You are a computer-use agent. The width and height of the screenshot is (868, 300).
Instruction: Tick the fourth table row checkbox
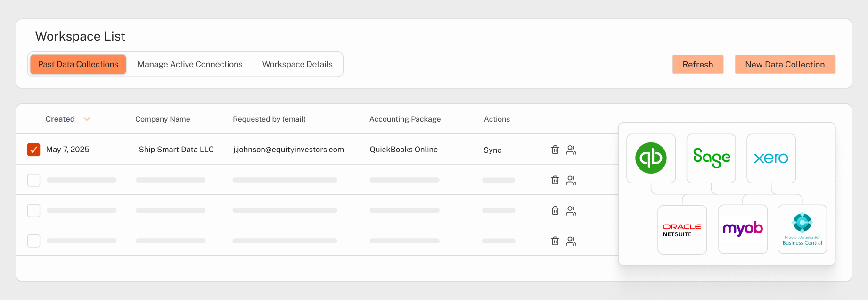33,241
